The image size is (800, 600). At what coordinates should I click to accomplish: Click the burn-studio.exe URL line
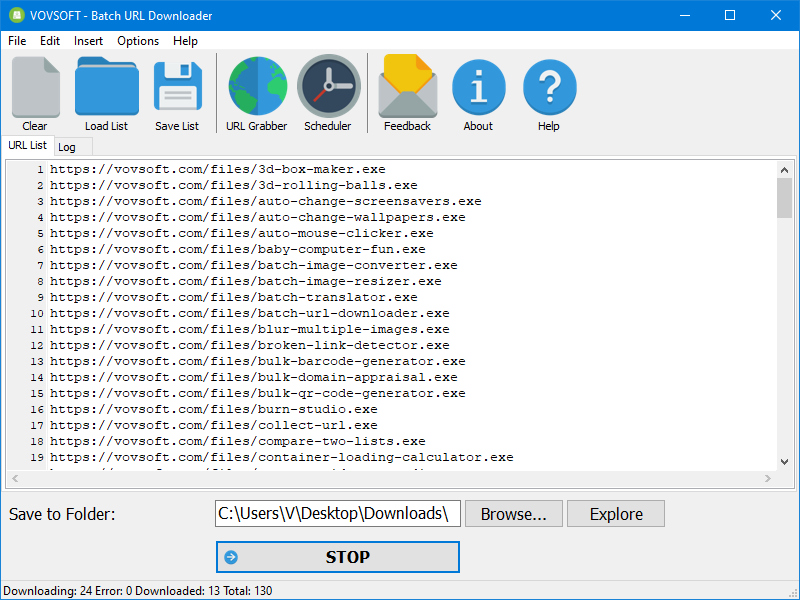click(214, 409)
